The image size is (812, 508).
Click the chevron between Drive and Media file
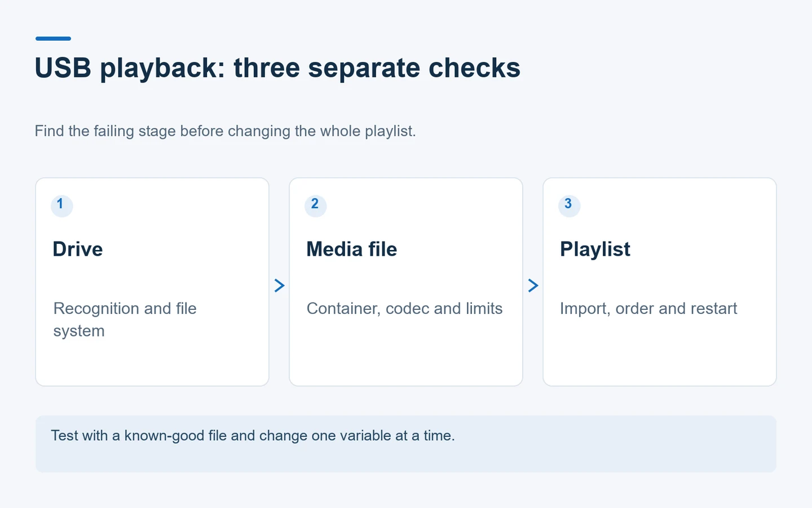(279, 286)
